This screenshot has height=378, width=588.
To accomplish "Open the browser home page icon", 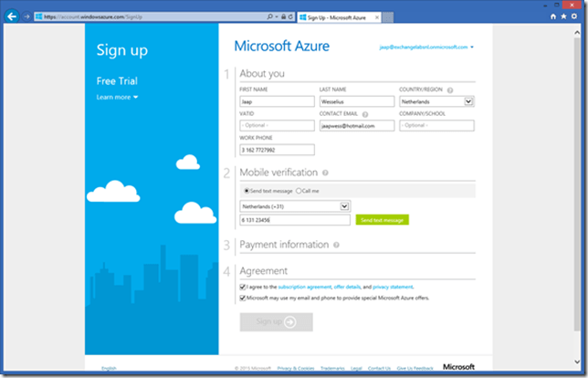I will [553, 16].
